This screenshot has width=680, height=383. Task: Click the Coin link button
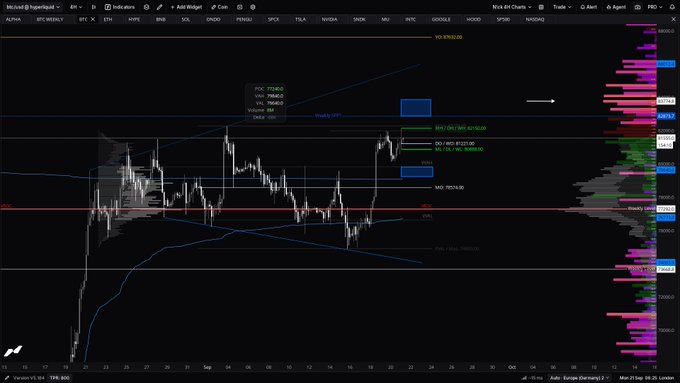tap(219, 7)
